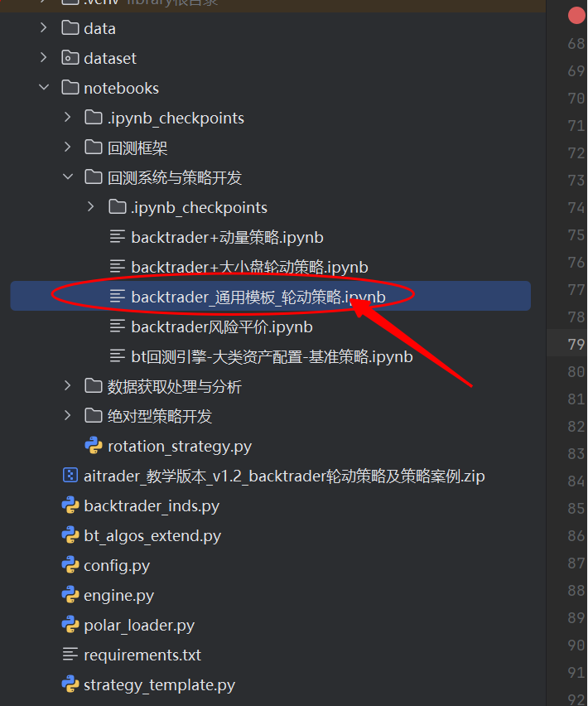This screenshot has width=588, height=706.
Task: Open strategy_template.py file
Action: (159, 684)
